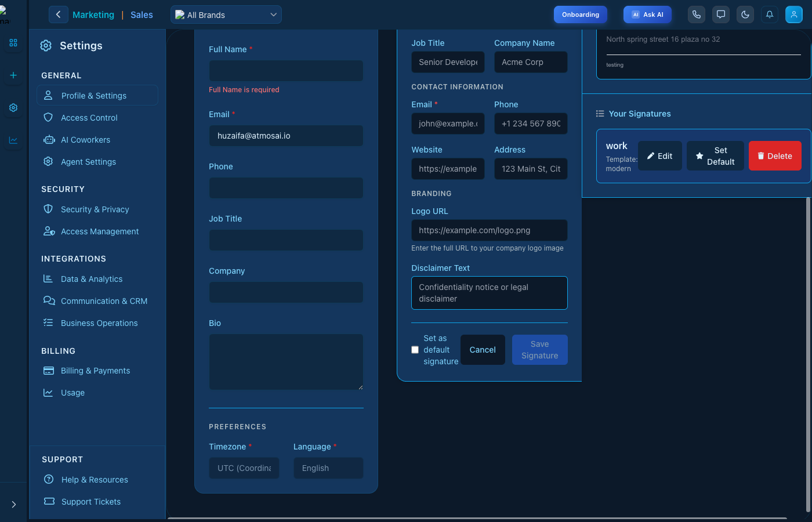The width and height of the screenshot is (812, 522).
Task: Click the Support Tickets ticket icon
Action: pyautogui.click(x=49, y=501)
